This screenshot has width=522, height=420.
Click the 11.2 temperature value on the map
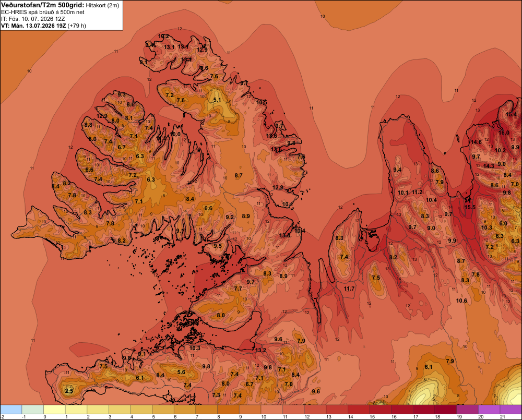point(417,192)
